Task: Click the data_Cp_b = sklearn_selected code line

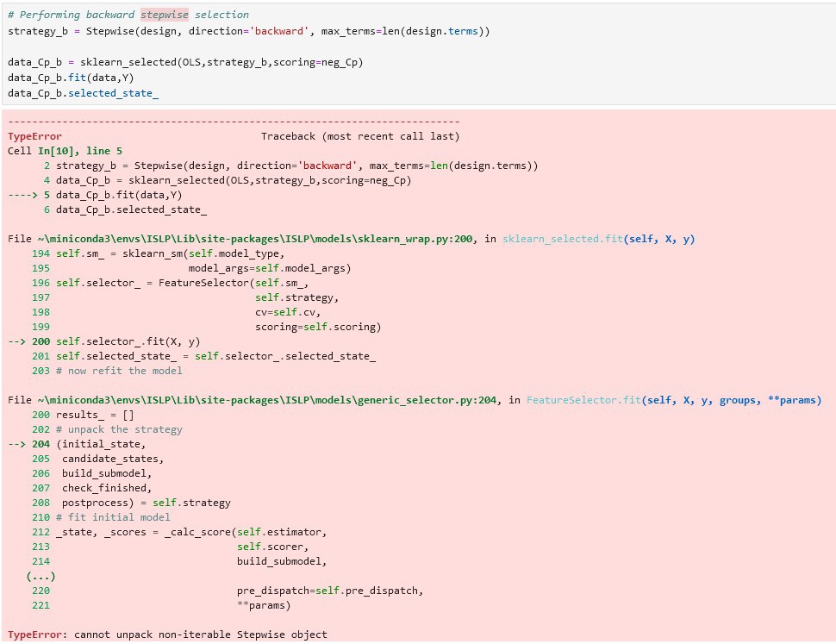Action: click(x=185, y=62)
